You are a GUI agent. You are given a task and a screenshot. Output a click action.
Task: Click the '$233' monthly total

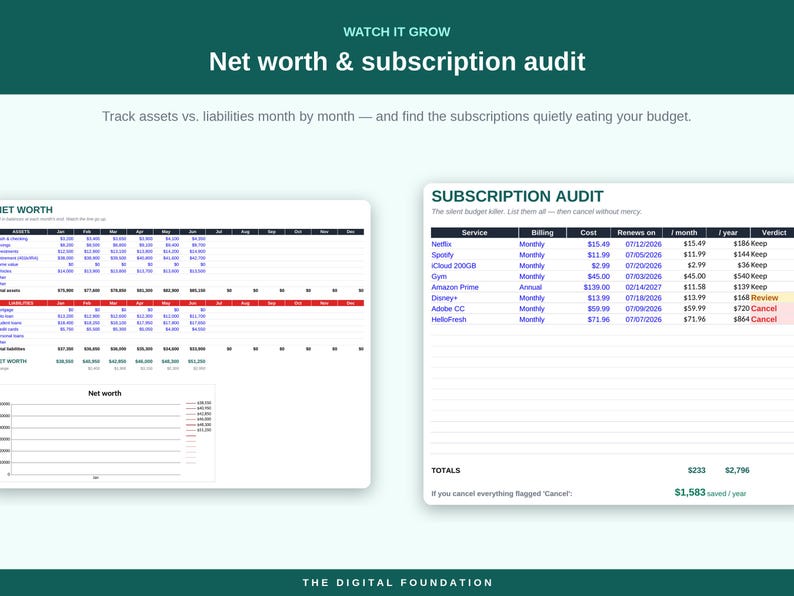point(696,470)
